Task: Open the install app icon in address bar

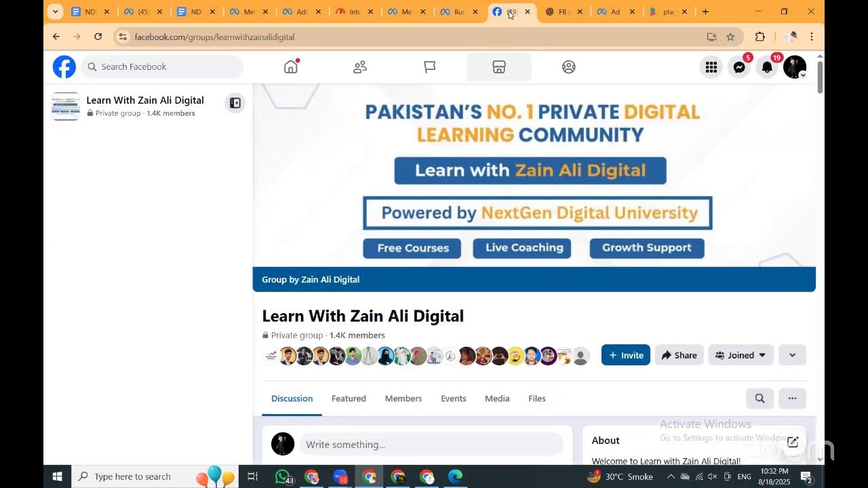Action: tap(711, 37)
